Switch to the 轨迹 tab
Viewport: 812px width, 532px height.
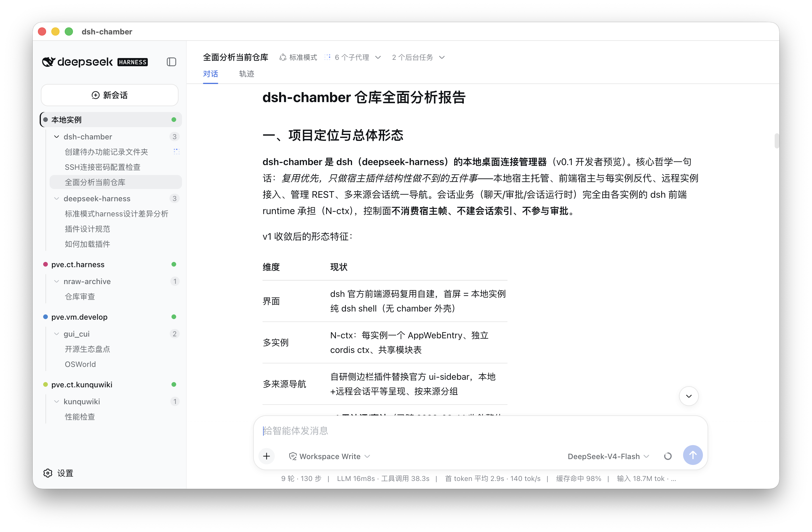[246, 74]
